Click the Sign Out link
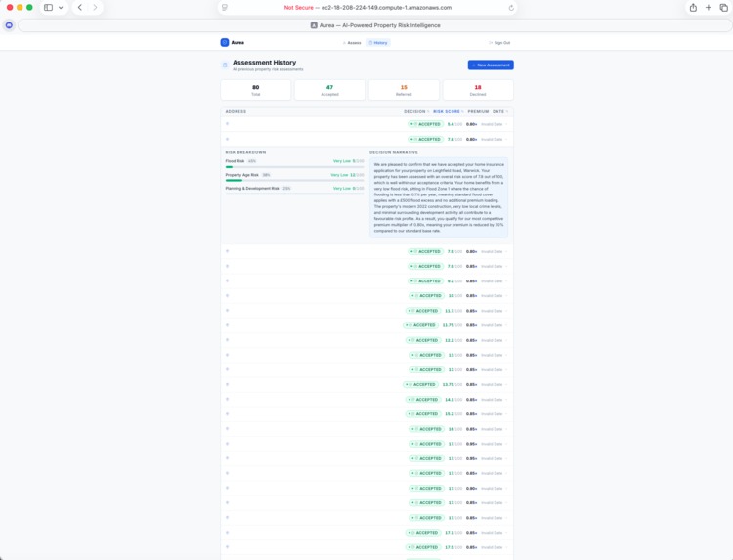The image size is (733, 560). point(499,43)
